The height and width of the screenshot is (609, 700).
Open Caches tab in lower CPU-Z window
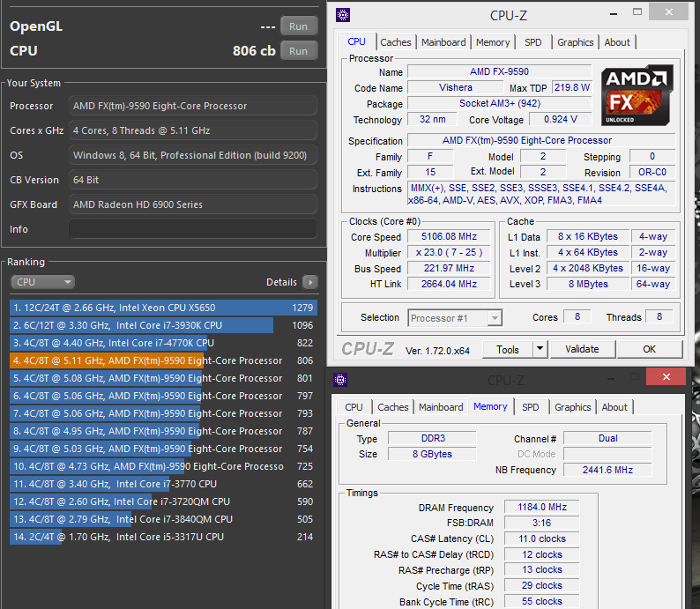click(x=393, y=407)
